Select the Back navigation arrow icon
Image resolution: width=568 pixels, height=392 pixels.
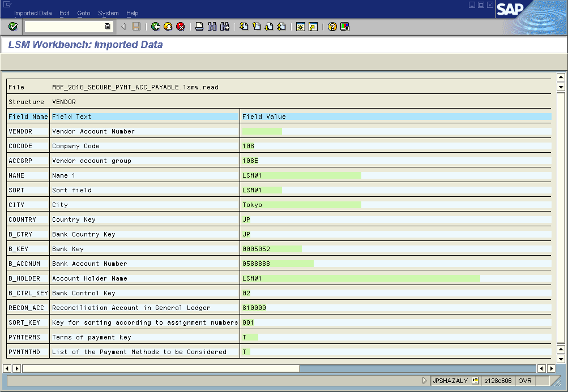tap(155, 26)
